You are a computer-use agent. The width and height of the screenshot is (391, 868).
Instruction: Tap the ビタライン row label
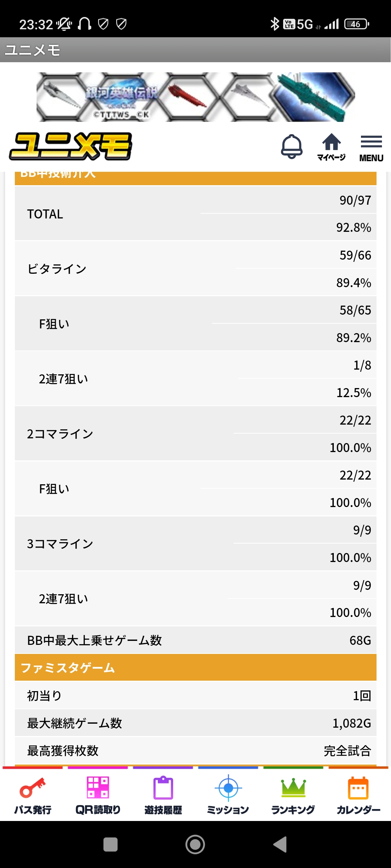click(x=57, y=269)
